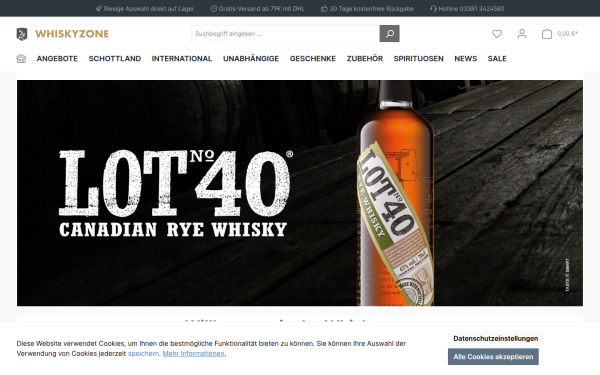600x375 pixels.
Task: Focus the Suchbegriff eingeben search field
Action: tap(285, 34)
